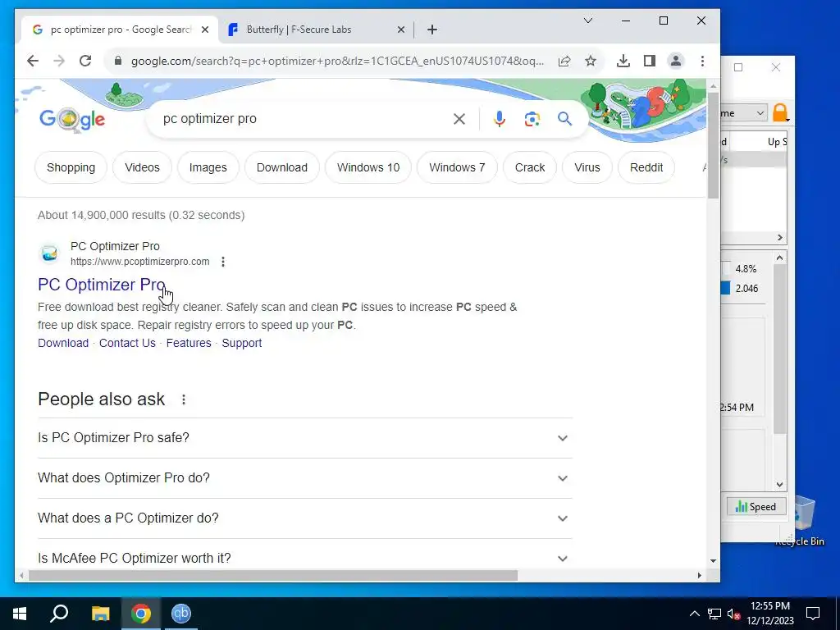
Task: Switch to Butterfly F-Secure Labs tab
Action: pyautogui.click(x=316, y=30)
